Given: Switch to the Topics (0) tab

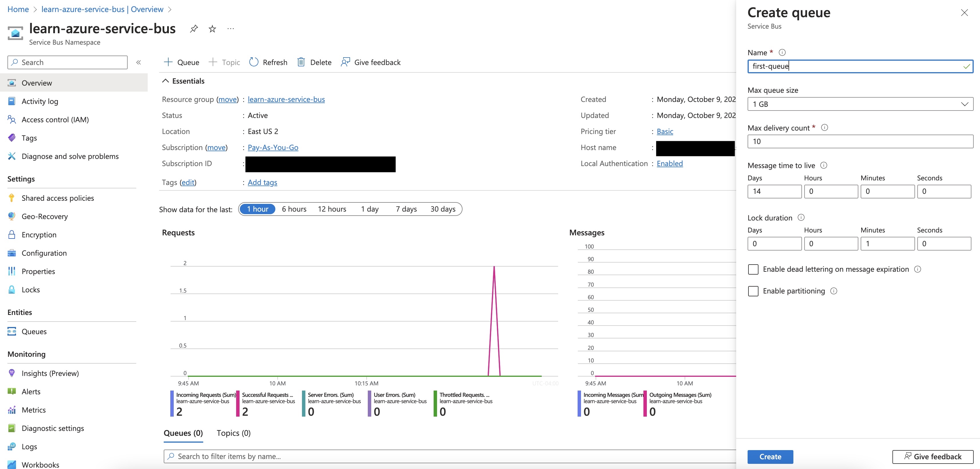Looking at the screenshot, I should pos(233,433).
